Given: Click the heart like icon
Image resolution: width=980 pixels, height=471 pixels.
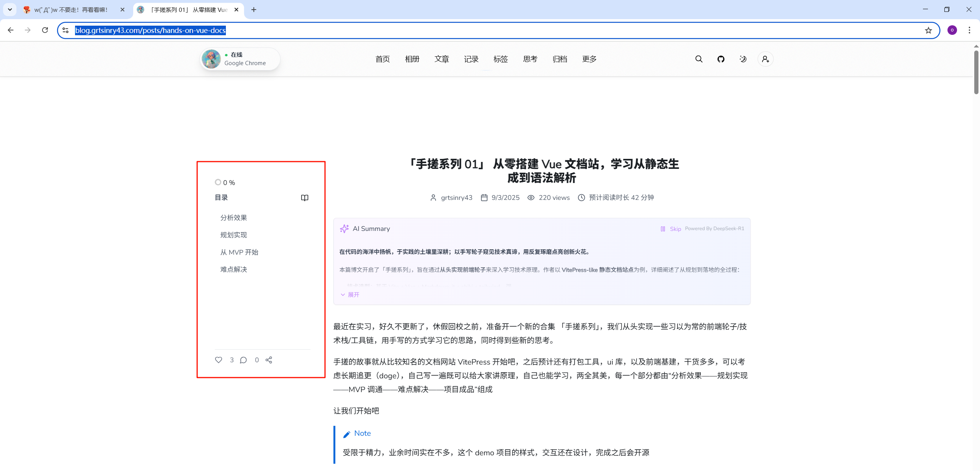Looking at the screenshot, I should coord(219,360).
